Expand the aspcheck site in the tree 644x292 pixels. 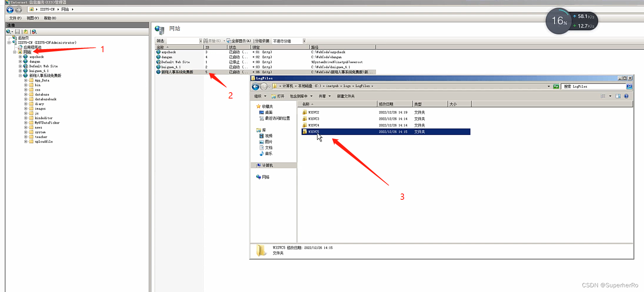click(x=20, y=57)
